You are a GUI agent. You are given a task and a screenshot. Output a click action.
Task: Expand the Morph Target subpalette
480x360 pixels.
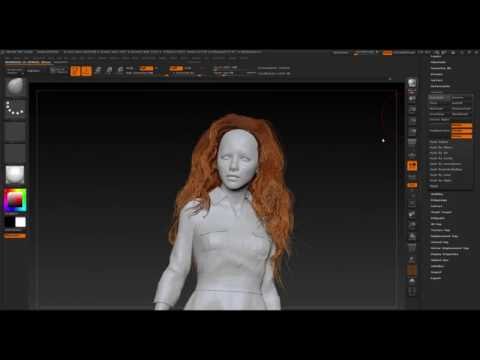(441, 212)
